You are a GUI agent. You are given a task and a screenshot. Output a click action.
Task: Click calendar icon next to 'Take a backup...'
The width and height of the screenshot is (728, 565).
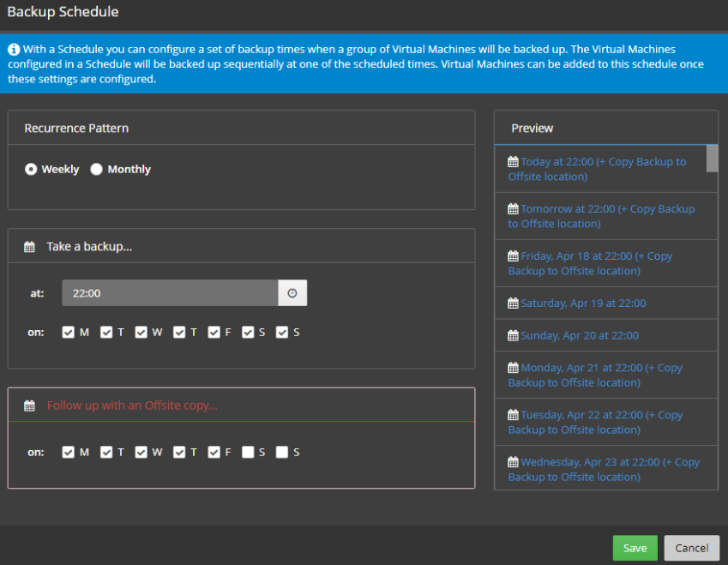click(30, 247)
